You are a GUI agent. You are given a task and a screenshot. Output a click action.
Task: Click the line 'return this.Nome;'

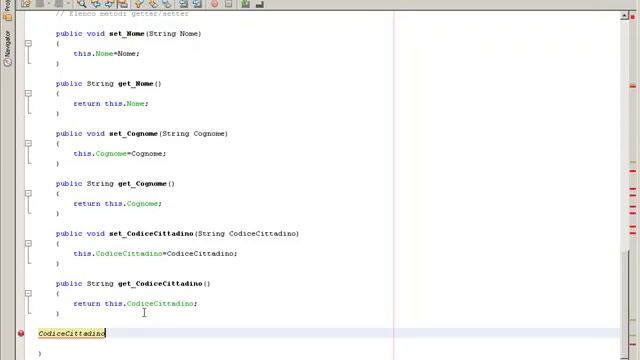click(x=111, y=104)
